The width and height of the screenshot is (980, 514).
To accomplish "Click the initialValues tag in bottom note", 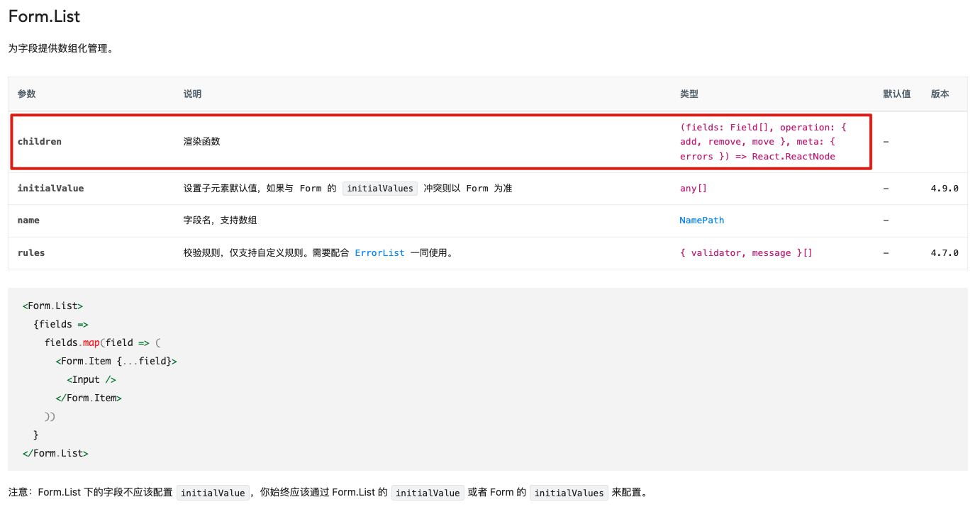I will (570, 493).
